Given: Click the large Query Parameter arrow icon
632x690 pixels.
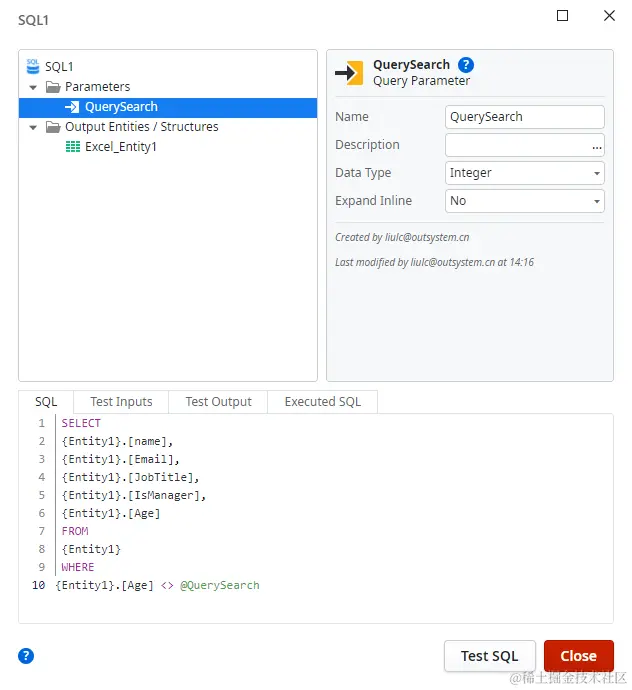Looking at the screenshot, I should click(349, 73).
